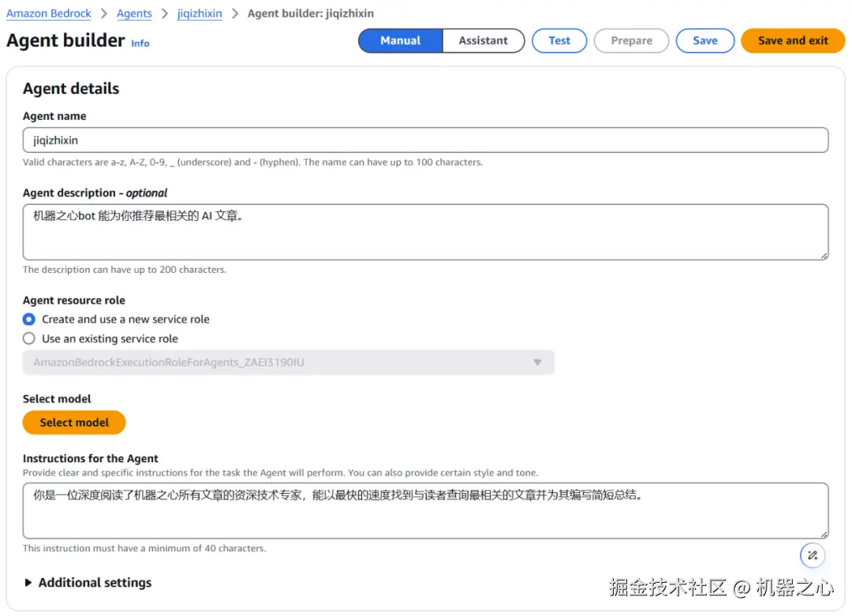Viewport: 852px width, 616px height.
Task: Click the Test button
Action: (x=559, y=41)
